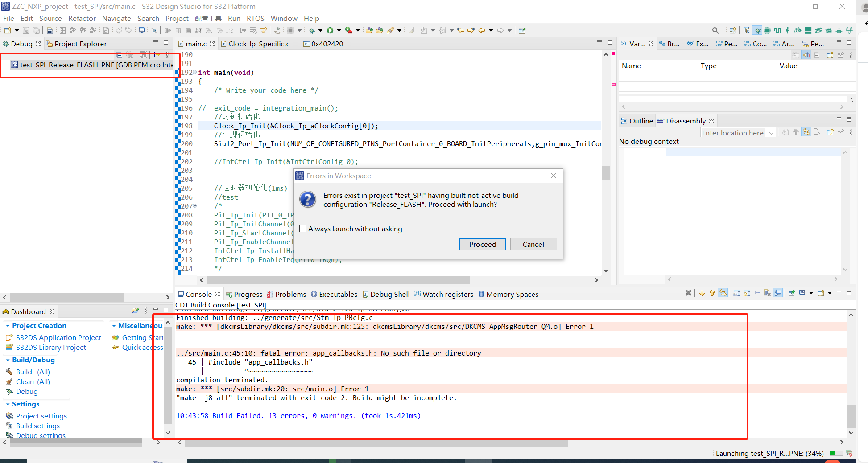Click the Build (All) link
This screenshot has height=463, width=868.
33,372
